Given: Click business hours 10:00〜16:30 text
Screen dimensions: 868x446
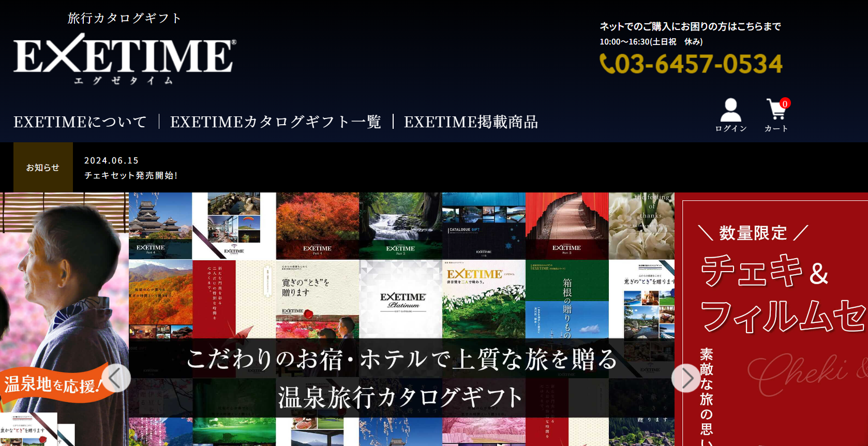Looking at the screenshot, I should 651,42.
